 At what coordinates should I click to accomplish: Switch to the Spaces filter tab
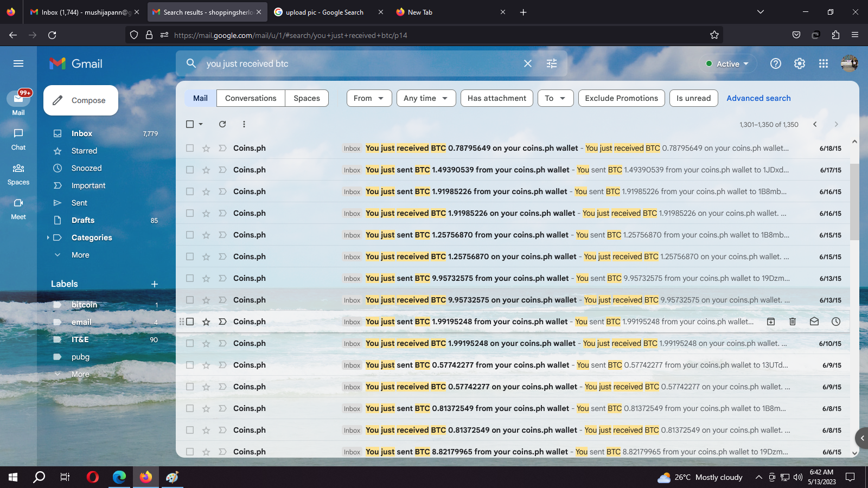307,98
